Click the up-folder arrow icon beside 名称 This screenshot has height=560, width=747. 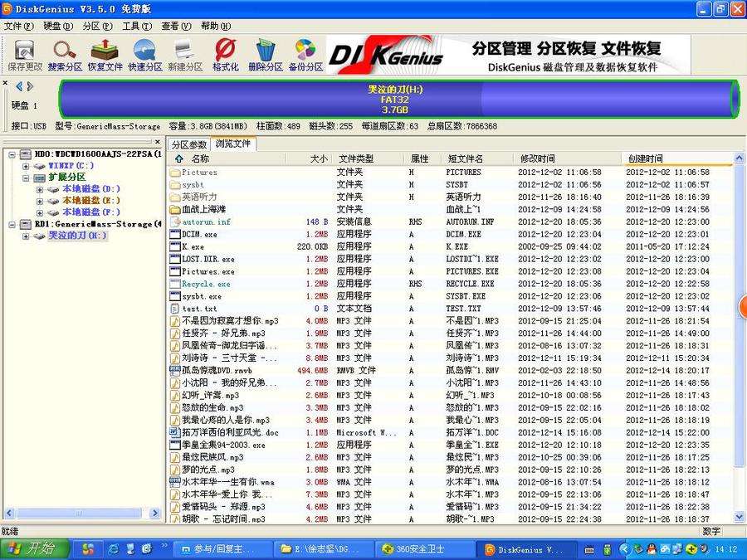point(179,158)
